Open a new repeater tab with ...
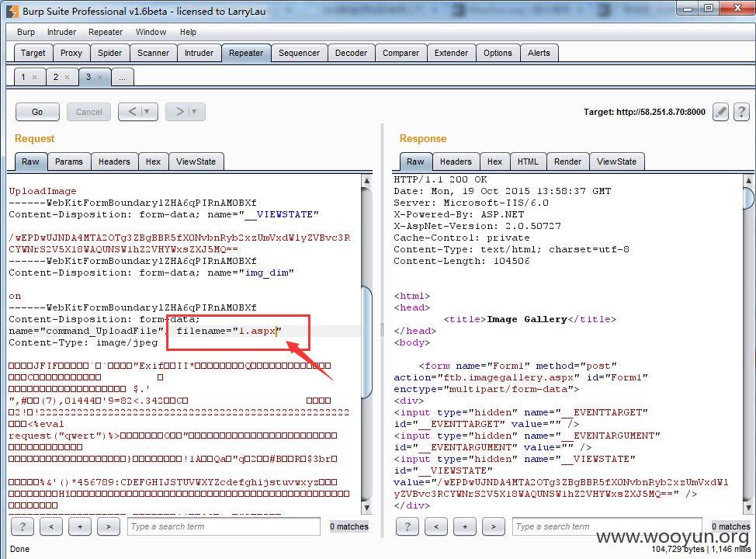The image size is (756, 559). tap(123, 77)
